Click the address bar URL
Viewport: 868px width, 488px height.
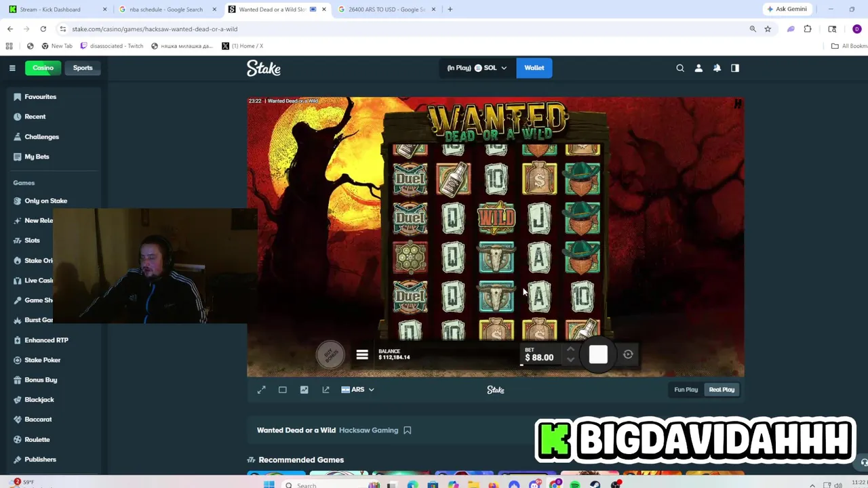point(155,29)
